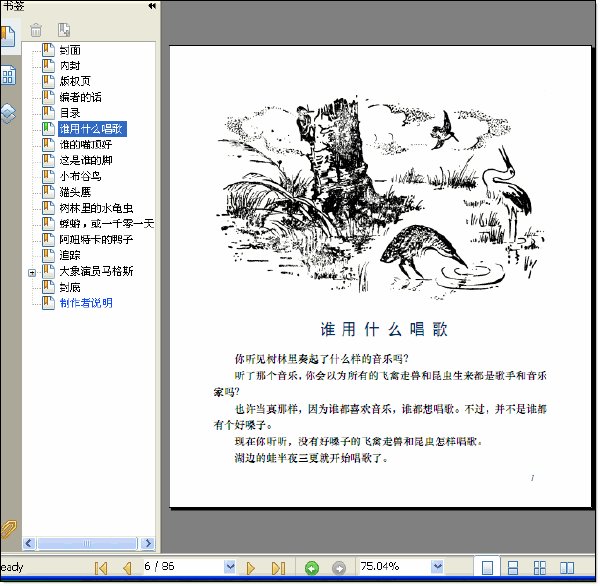Image resolution: width=600 pixels, height=586 pixels.
Task: Click the illustration of birds by the pond
Action: [x=381, y=197]
